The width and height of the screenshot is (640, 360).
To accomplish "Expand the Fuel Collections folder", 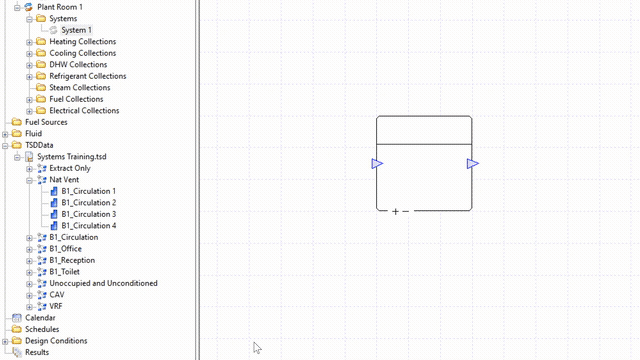I will click(29, 100).
